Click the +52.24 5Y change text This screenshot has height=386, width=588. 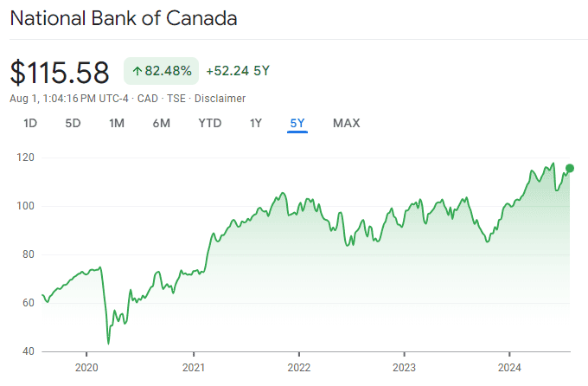coord(238,71)
